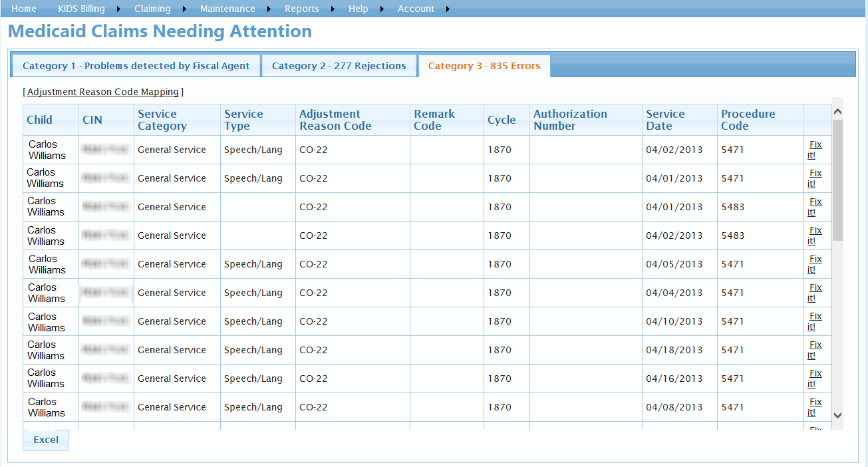Expand the arrow beside Account
The height and width of the screenshot is (467, 868).
(448, 9)
